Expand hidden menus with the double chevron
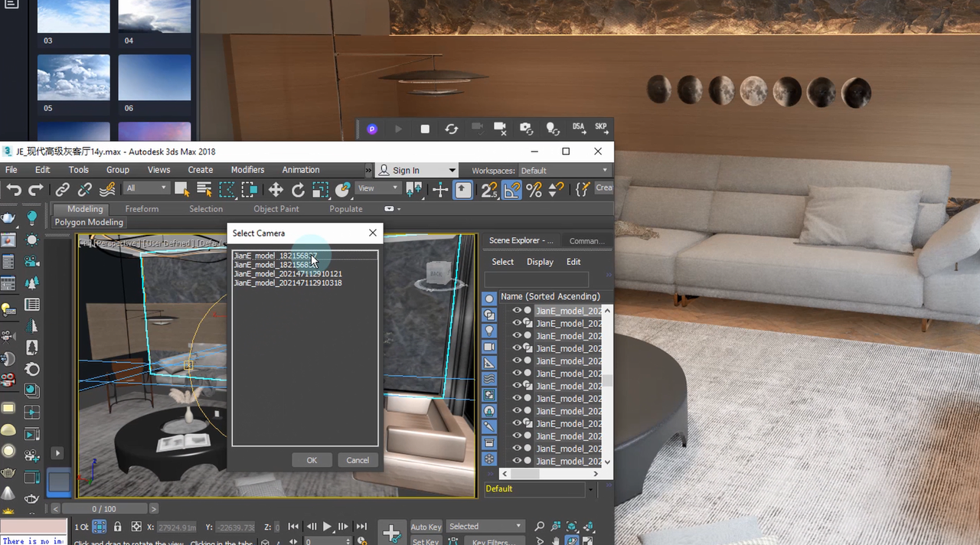This screenshot has width=980, height=545. 367,170
